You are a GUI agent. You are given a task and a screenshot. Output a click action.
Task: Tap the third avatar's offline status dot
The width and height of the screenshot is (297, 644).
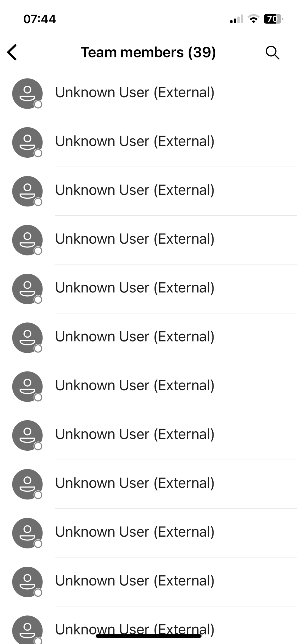(x=38, y=202)
